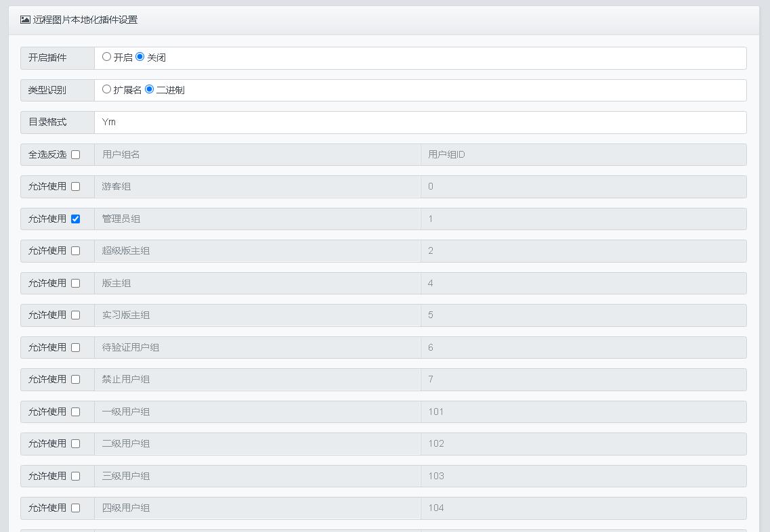Allow 一级用户组 to use the plugin
This screenshot has height=532, width=770.
[x=76, y=412]
